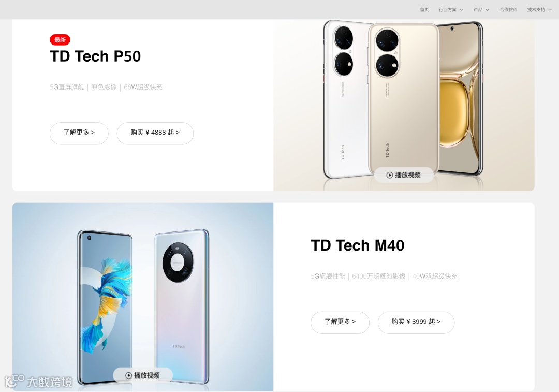The width and height of the screenshot is (559, 392).
Task: Click the red 最新 badge above P50
Action: point(60,40)
